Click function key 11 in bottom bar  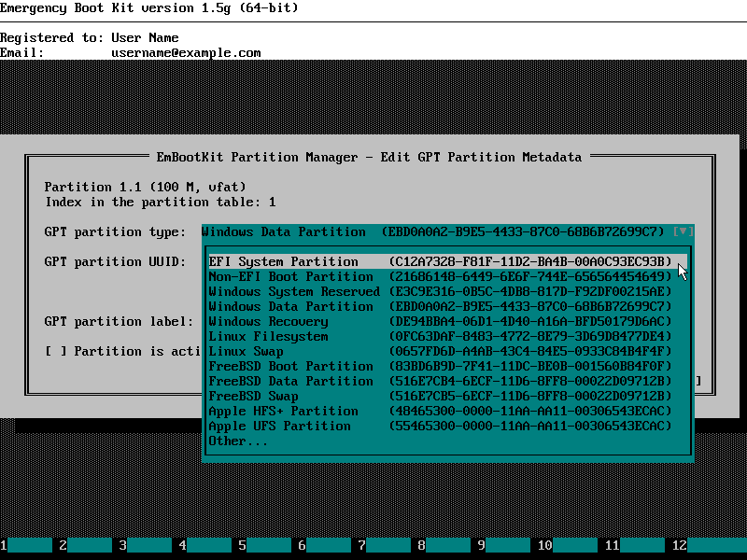635,545
